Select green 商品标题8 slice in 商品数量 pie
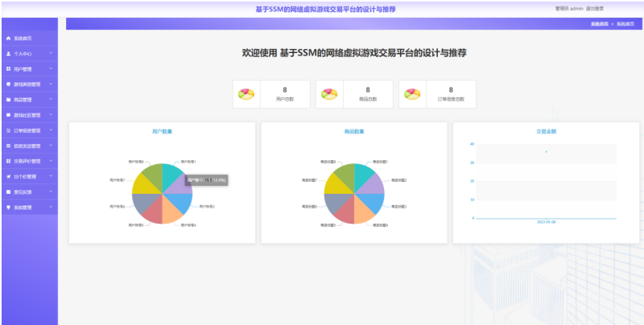 (x=346, y=175)
